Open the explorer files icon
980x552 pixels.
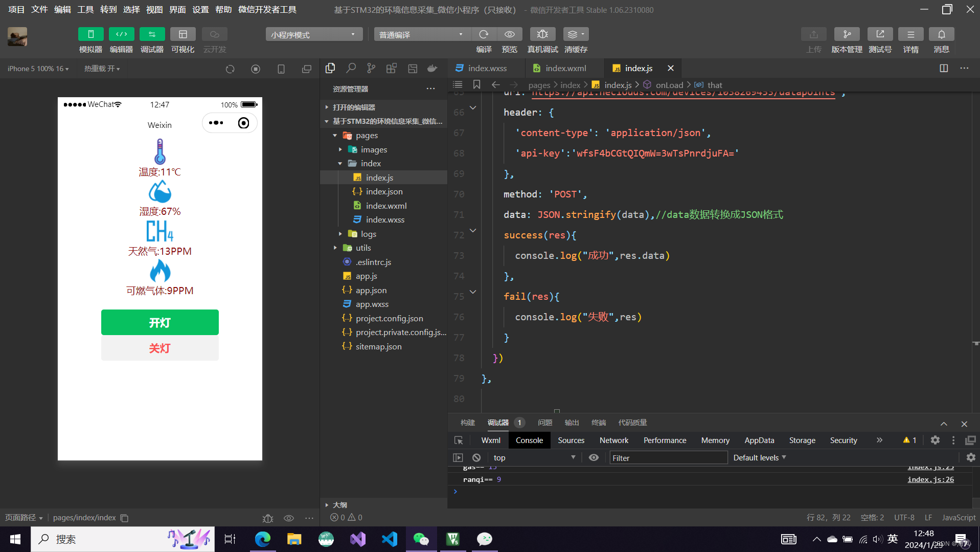point(330,68)
